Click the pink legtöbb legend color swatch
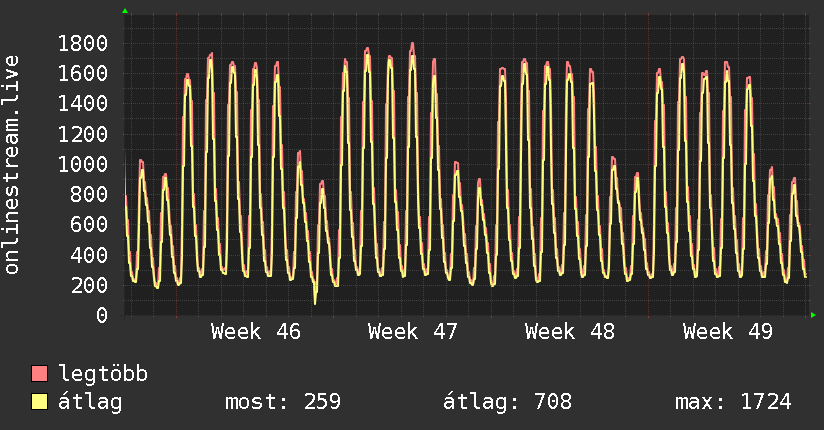The width and height of the screenshot is (824, 430). pos(39,373)
